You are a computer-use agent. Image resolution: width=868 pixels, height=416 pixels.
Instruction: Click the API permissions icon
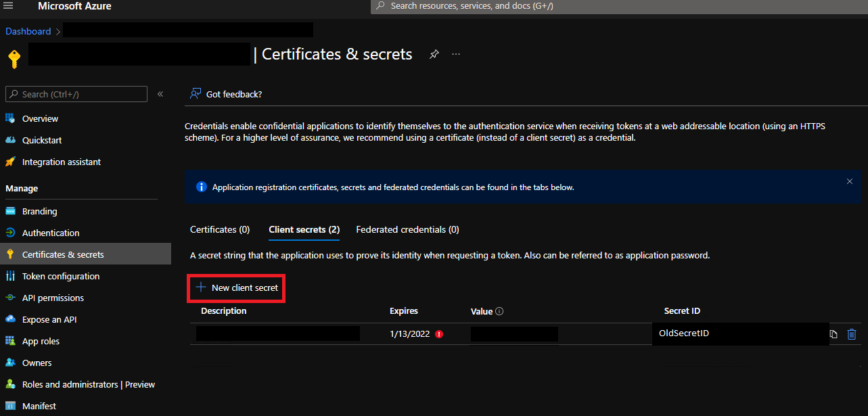tap(10, 298)
